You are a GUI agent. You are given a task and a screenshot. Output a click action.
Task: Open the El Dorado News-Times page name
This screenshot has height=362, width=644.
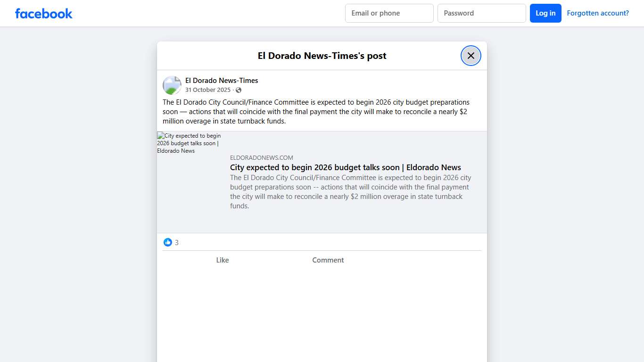pyautogui.click(x=222, y=80)
